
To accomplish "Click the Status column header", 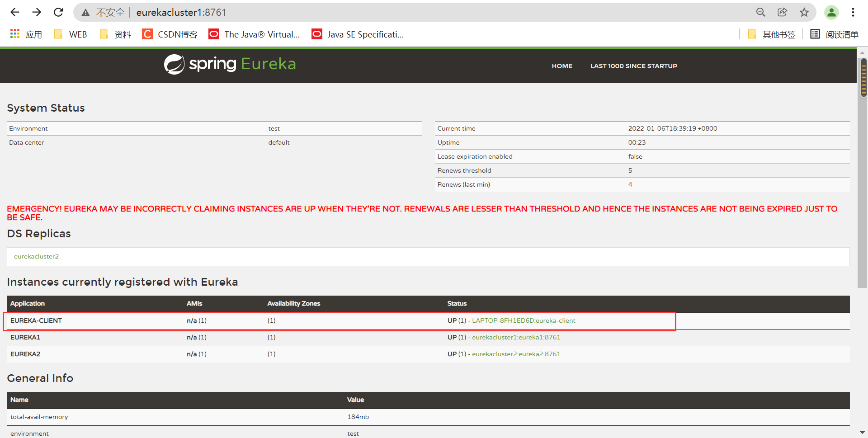I will click(457, 304).
